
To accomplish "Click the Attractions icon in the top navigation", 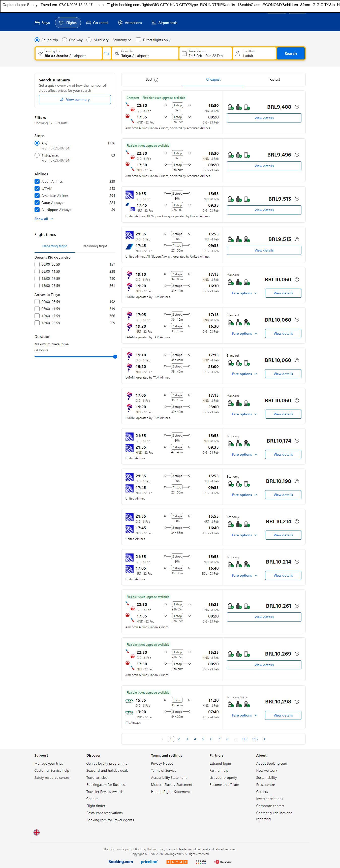I will click(120, 23).
